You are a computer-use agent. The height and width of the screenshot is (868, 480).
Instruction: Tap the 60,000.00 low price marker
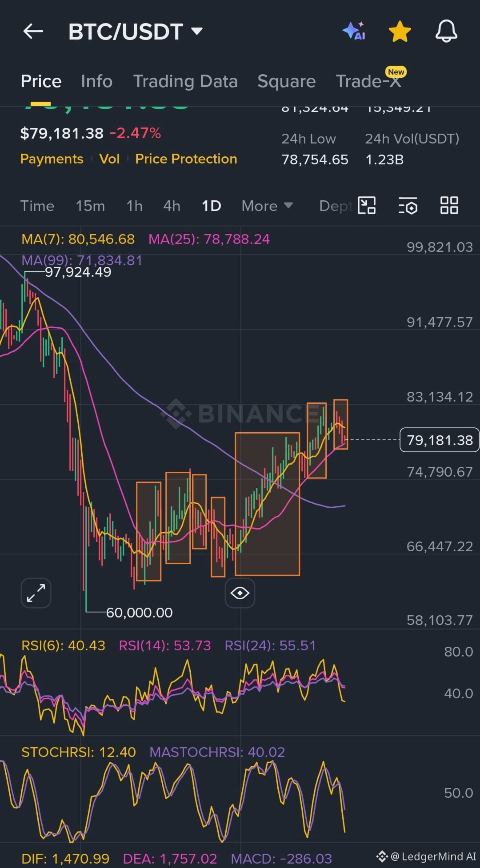tap(139, 613)
